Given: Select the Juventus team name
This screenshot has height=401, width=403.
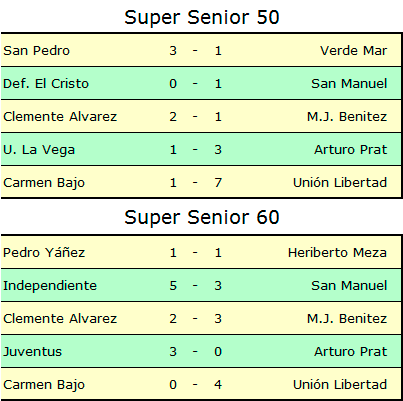Looking at the screenshot, I should [x=33, y=352].
